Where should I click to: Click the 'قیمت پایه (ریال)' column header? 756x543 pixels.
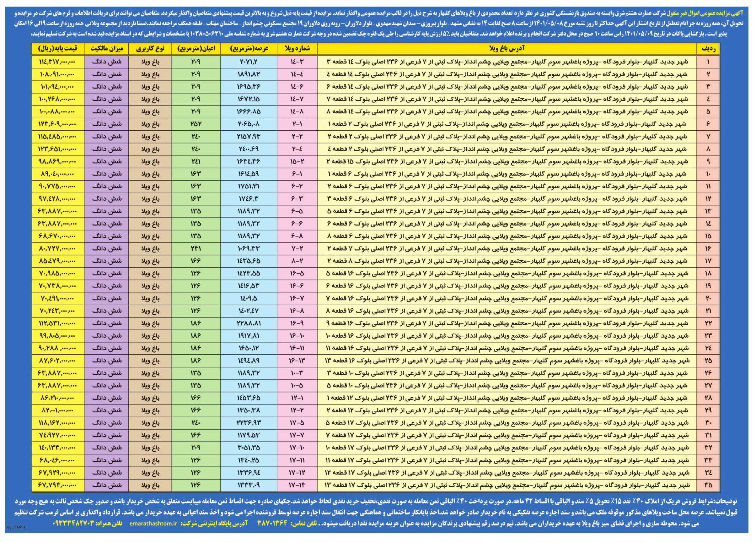click(x=58, y=49)
